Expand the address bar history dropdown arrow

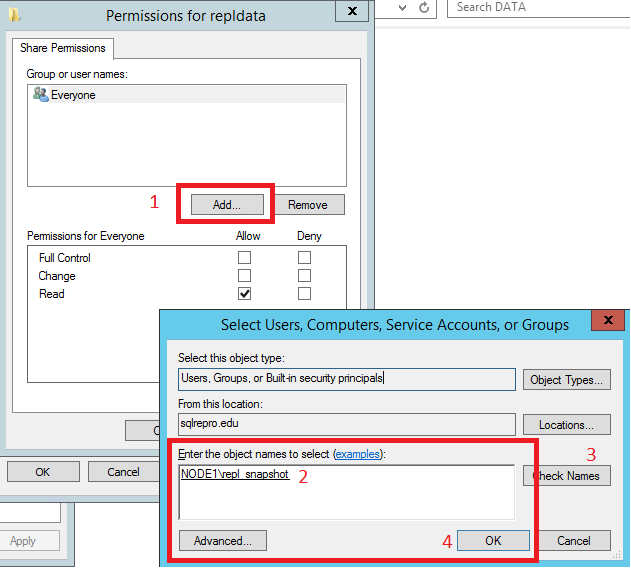(400, 8)
